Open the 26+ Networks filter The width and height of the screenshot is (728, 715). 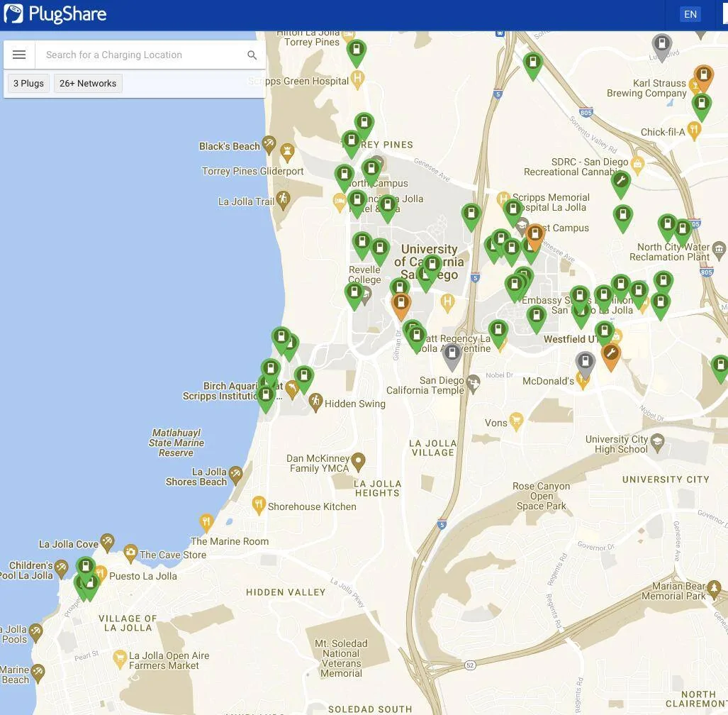click(88, 83)
